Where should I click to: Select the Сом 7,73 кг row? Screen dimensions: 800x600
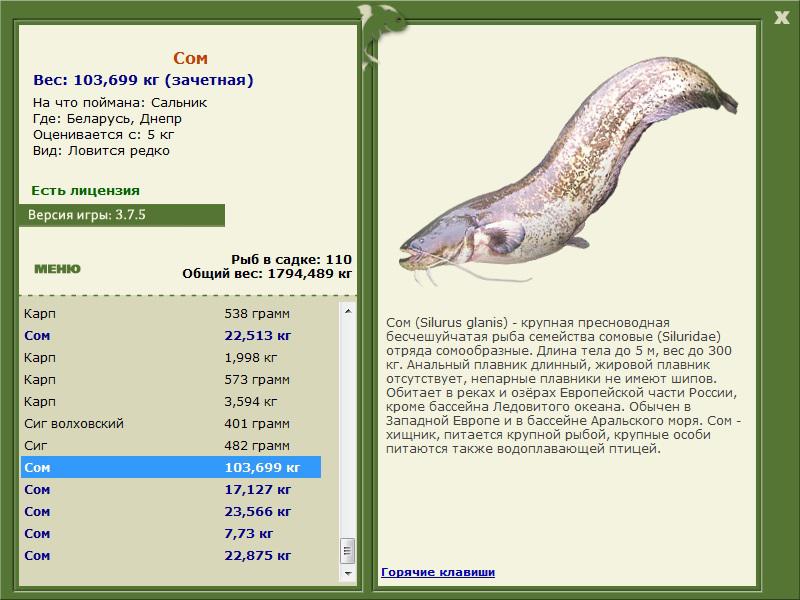[x=171, y=533]
